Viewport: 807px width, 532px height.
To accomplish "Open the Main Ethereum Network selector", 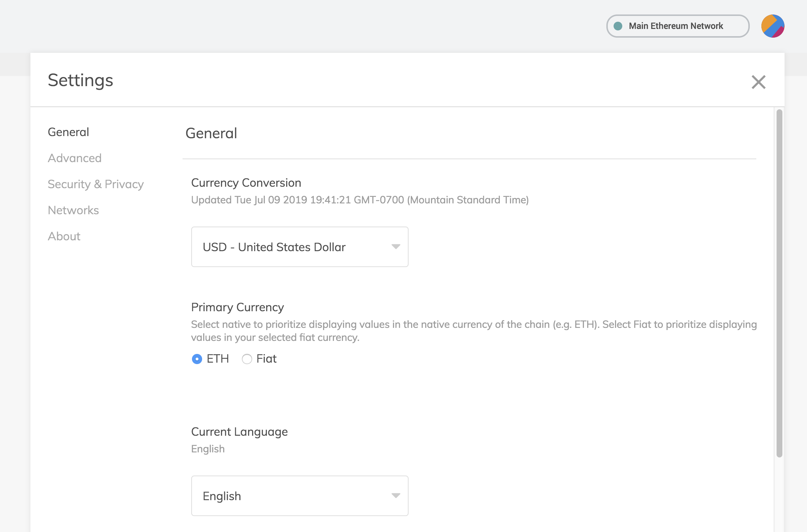I will pyautogui.click(x=676, y=26).
